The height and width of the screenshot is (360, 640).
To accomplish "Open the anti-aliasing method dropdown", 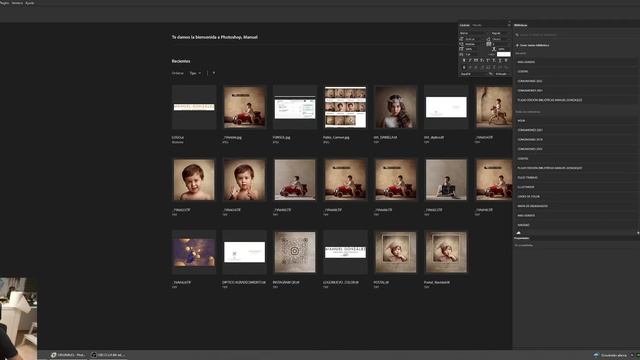I will (502, 74).
